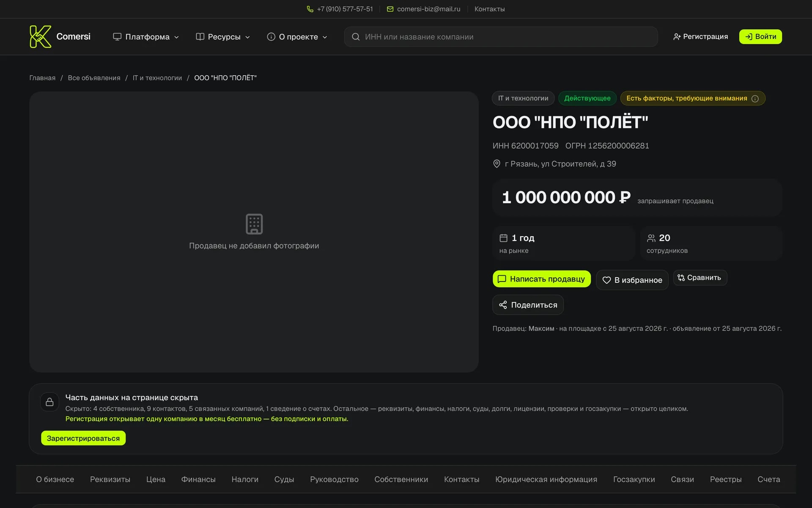Open the Финансы section tab

click(198, 479)
